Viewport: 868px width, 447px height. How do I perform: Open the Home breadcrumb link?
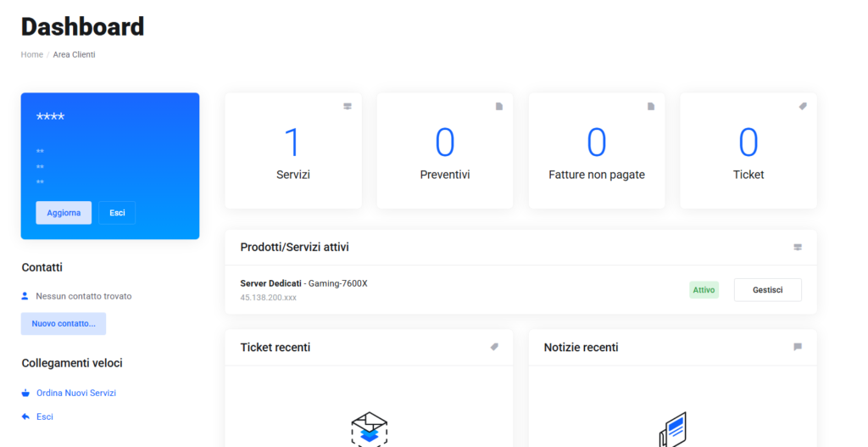tap(32, 54)
